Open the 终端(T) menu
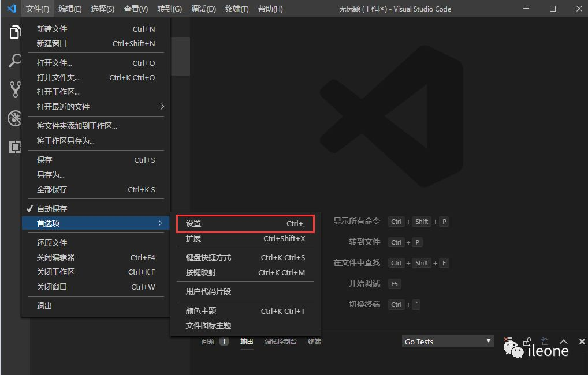588x375 pixels. pos(237,9)
